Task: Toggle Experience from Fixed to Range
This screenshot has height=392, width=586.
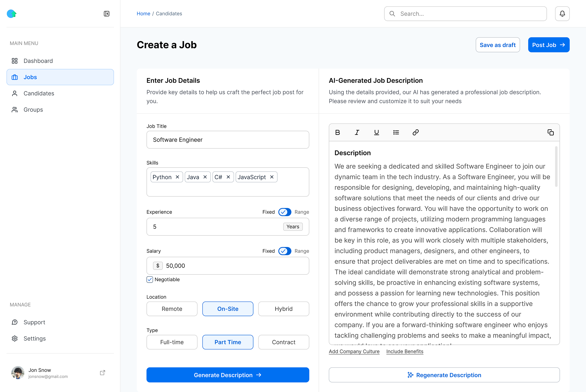Action: (x=285, y=212)
